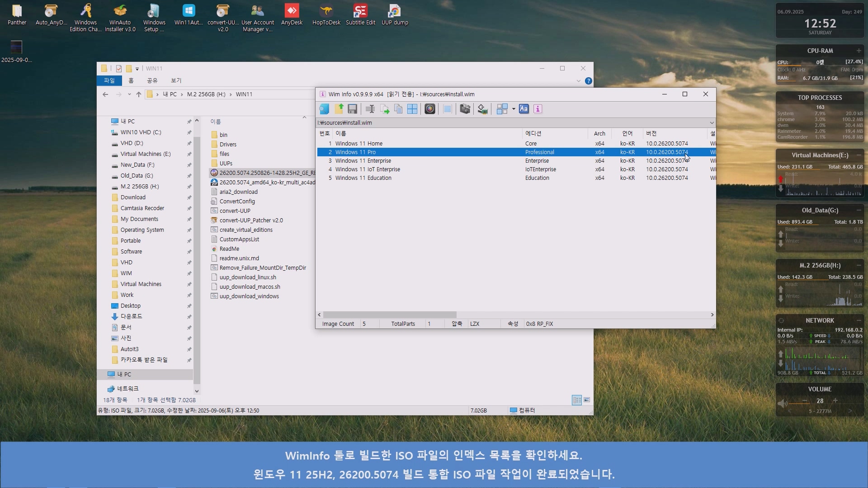Select Windows 11 Enterprise row
The width and height of the screenshot is (868, 488).
(516, 161)
